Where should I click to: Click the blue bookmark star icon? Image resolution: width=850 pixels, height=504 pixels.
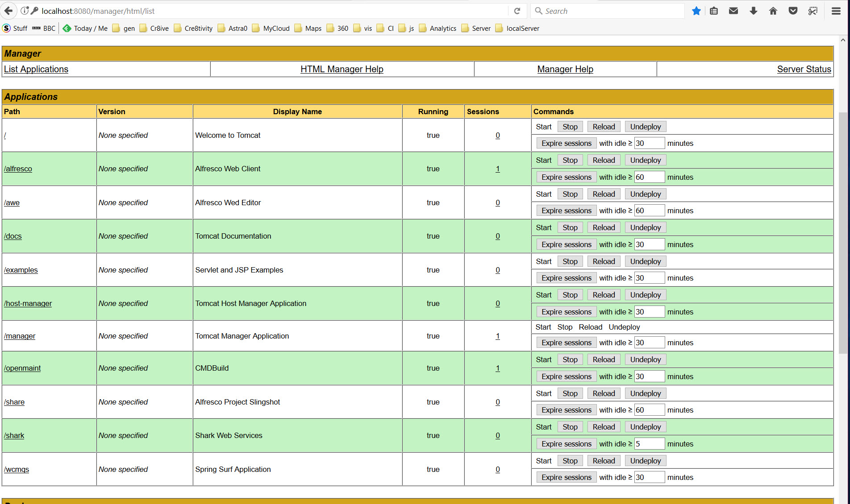pos(696,11)
